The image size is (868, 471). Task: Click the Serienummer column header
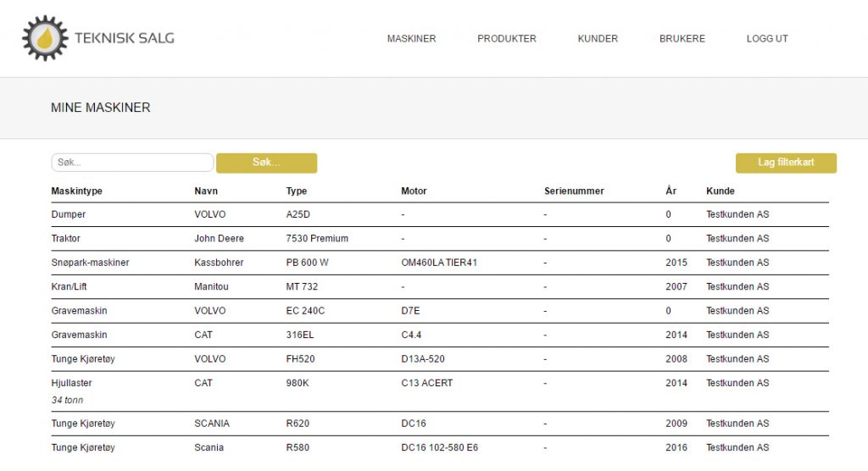574,191
